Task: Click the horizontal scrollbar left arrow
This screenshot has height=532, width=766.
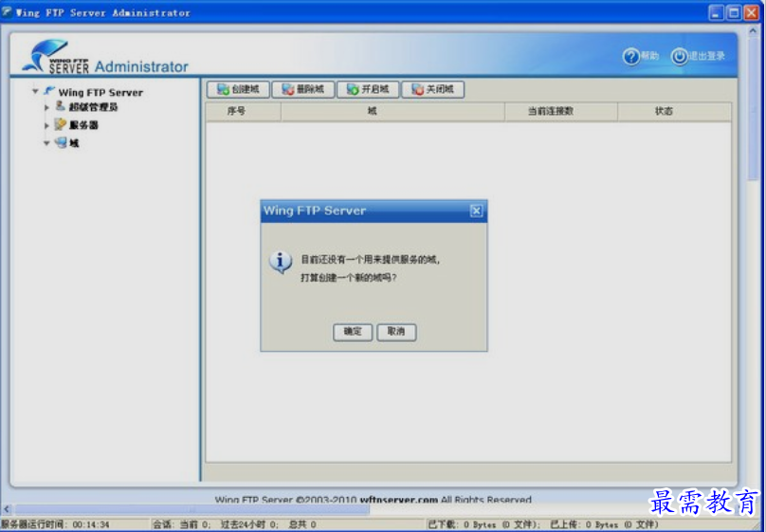Action: [x=7, y=509]
